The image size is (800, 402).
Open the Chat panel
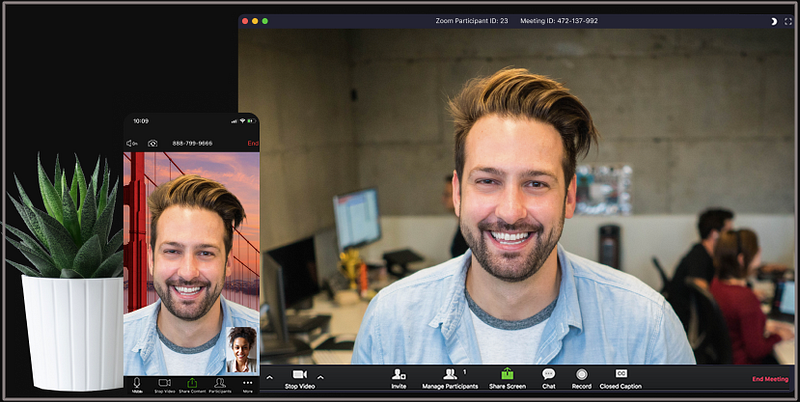(548, 379)
